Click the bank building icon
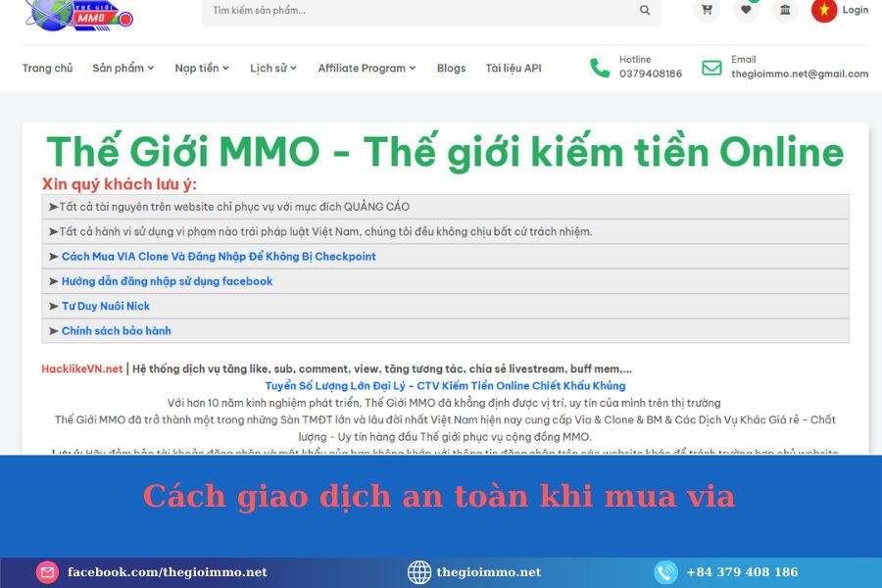This screenshot has height=588, width=882. (x=784, y=10)
